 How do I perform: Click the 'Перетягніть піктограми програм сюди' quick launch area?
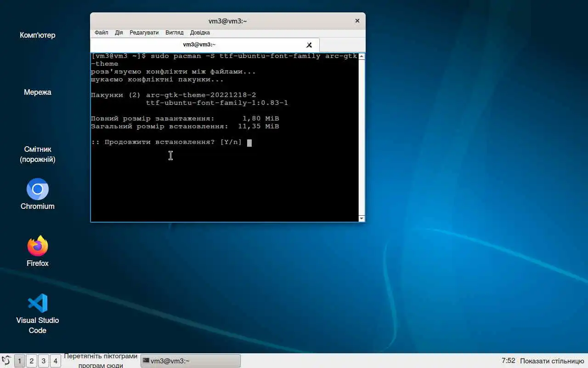click(101, 361)
